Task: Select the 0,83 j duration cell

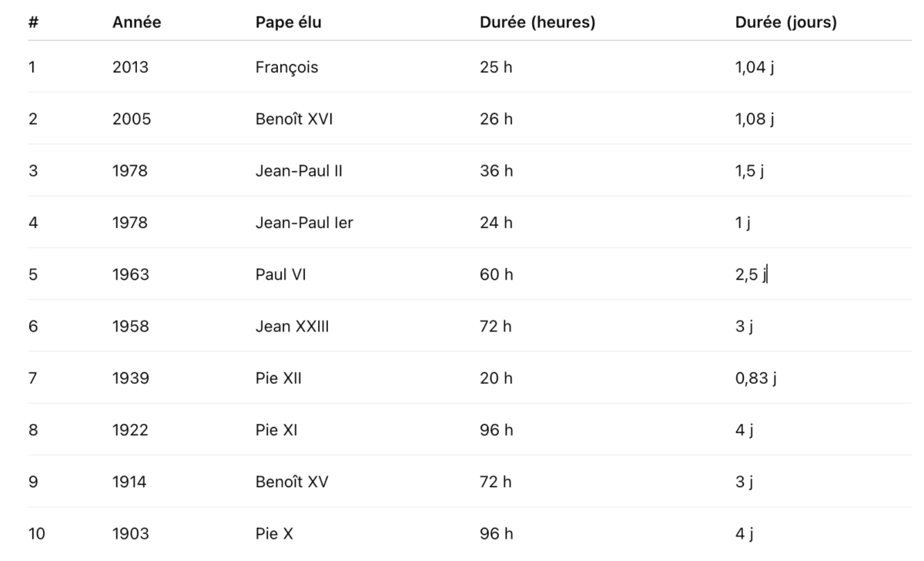Action: 755,378
